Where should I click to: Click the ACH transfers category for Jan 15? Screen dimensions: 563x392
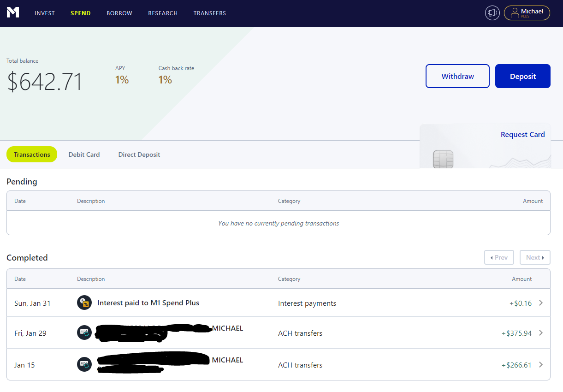click(x=300, y=365)
